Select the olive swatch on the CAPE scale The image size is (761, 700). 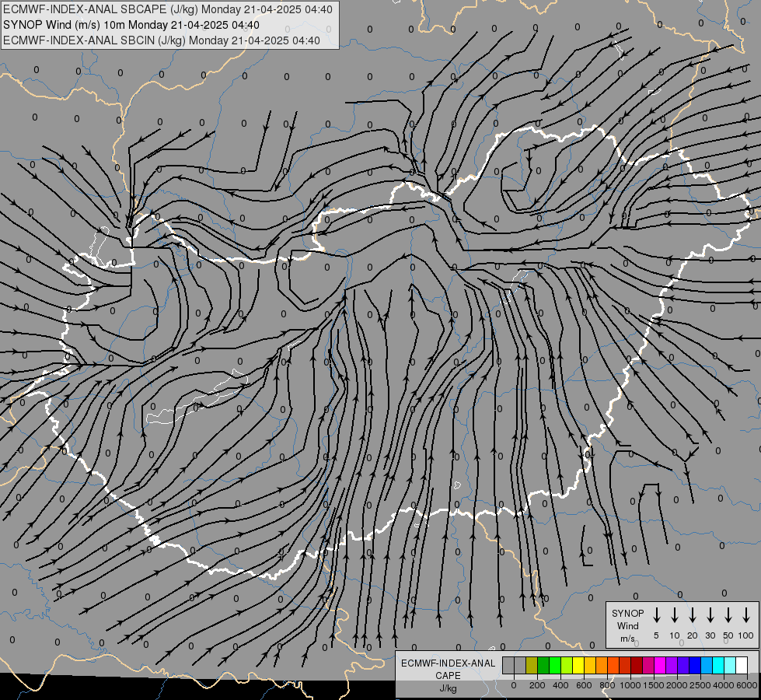tap(532, 665)
